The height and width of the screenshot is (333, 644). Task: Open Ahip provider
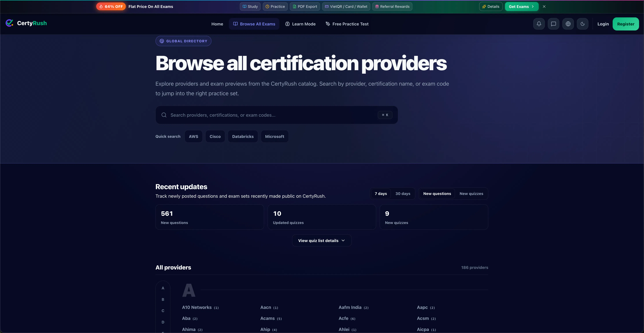[269, 330]
